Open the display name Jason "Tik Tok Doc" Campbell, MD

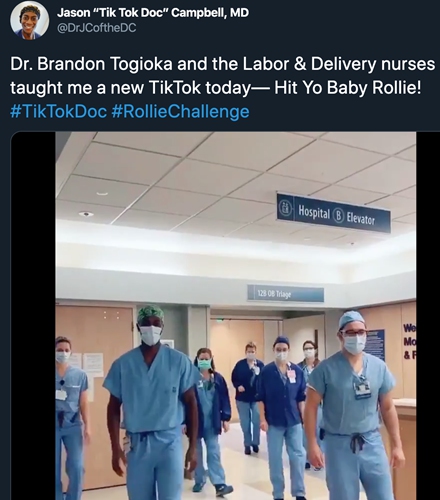pos(153,13)
